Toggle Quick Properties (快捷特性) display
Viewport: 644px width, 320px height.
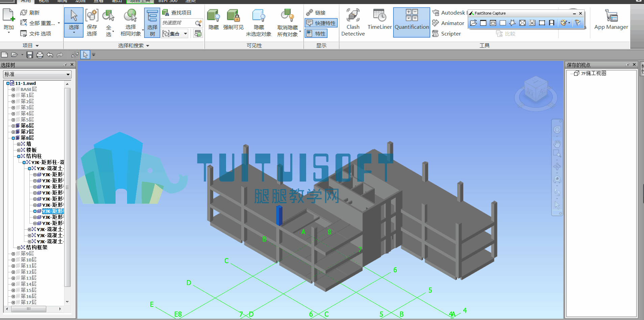point(321,23)
